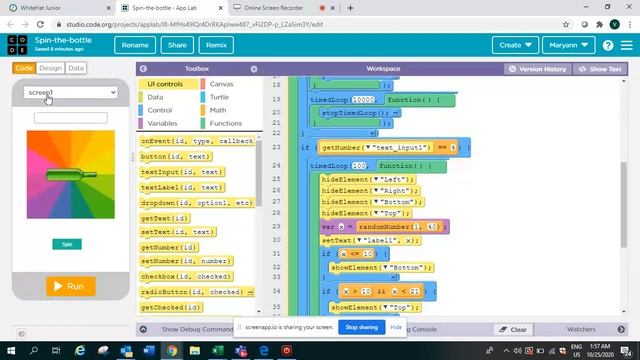Open the Chrome profile avatar

click(614, 24)
